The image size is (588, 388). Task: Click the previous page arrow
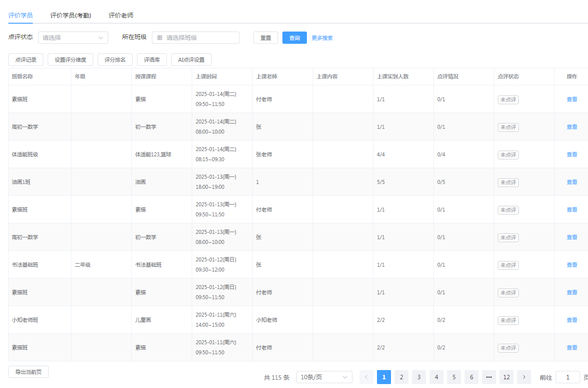click(366, 377)
